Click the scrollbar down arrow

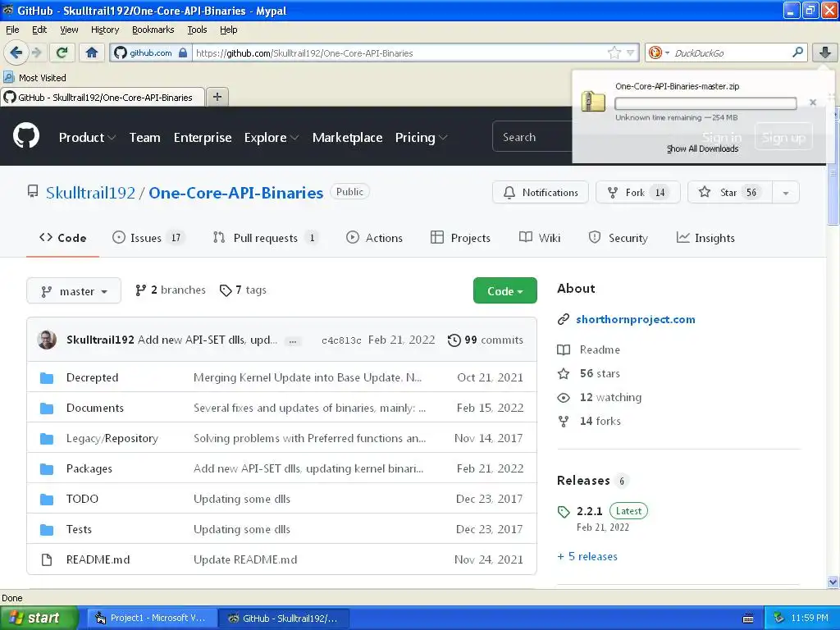pyautogui.click(x=833, y=582)
